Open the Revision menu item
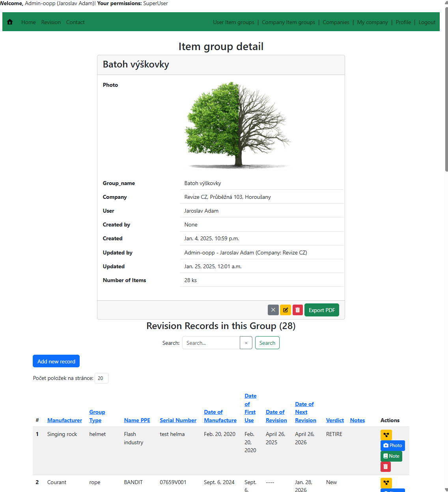This screenshot has width=448, height=492. (51, 22)
